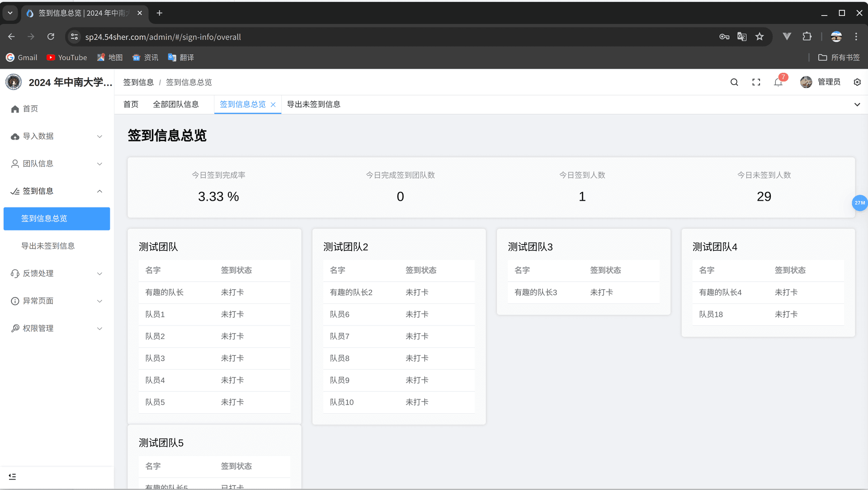The width and height of the screenshot is (868, 490).
Task: Click the cloud upload icon for 导入数据
Action: click(x=15, y=137)
